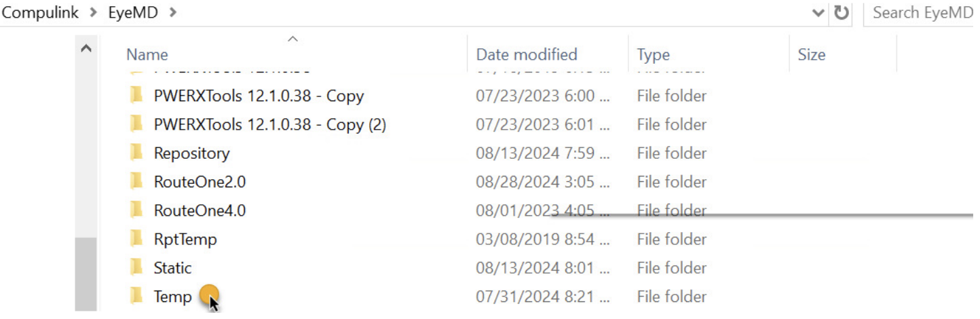Screen dimensions: 980x319
Task: Select the RouteOne4.0 folder icon
Action: coord(136,210)
